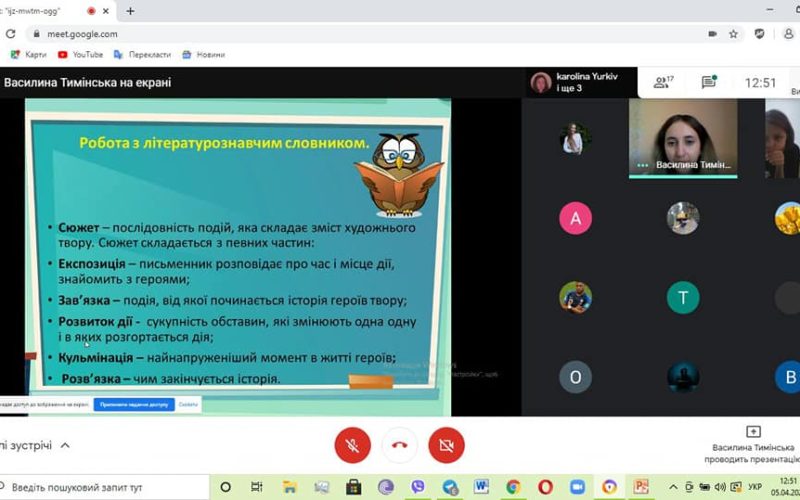Open Word from the taskbar

point(481,487)
